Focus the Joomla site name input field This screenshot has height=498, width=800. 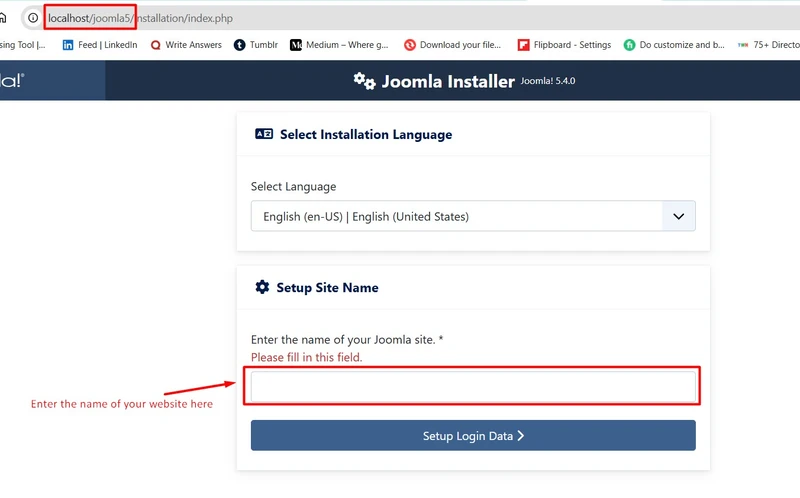point(473,386)
